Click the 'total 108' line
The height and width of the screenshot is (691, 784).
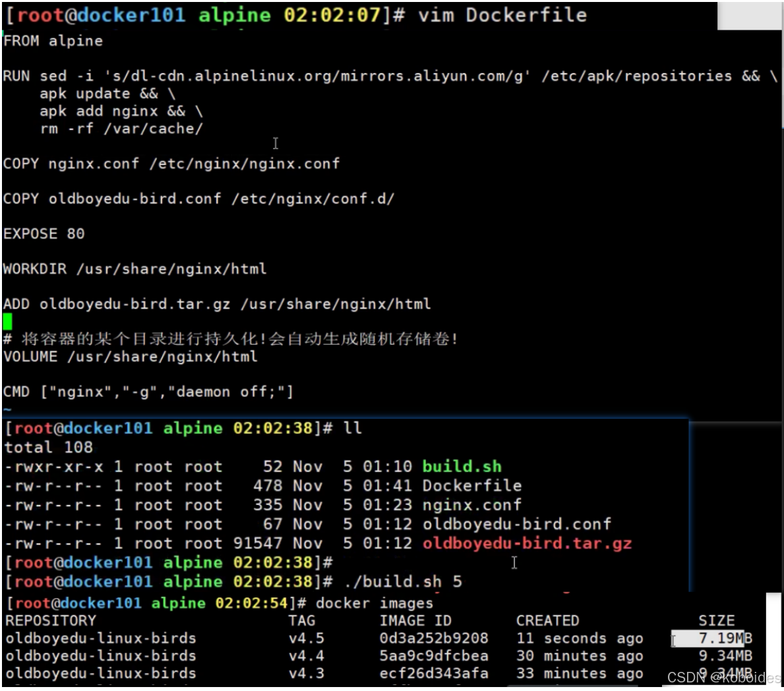pos(49,447)
